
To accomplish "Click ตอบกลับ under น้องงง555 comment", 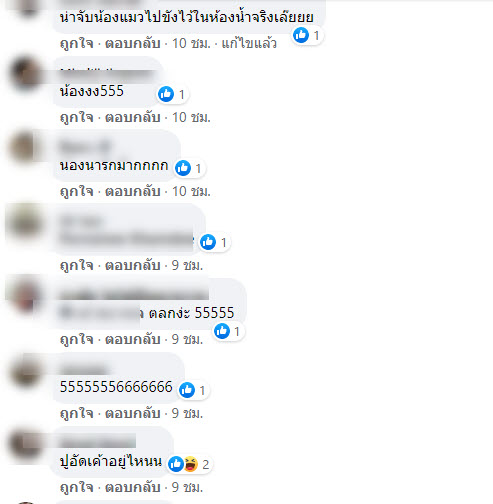I will (133, 117).
